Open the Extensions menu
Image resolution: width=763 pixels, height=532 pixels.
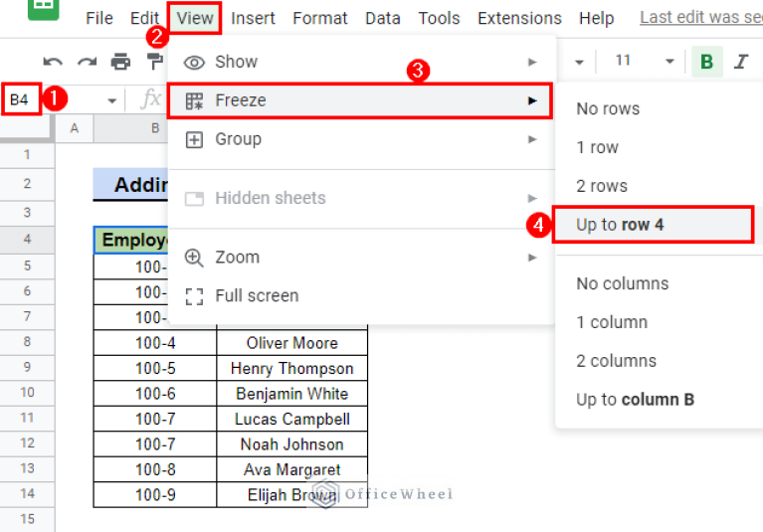[x=519, y=18]
